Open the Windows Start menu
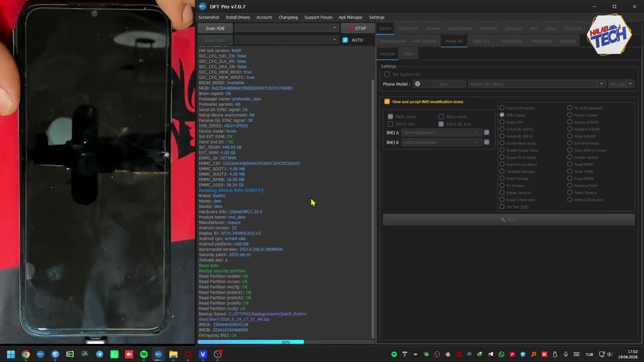 (x=11, y=354)
